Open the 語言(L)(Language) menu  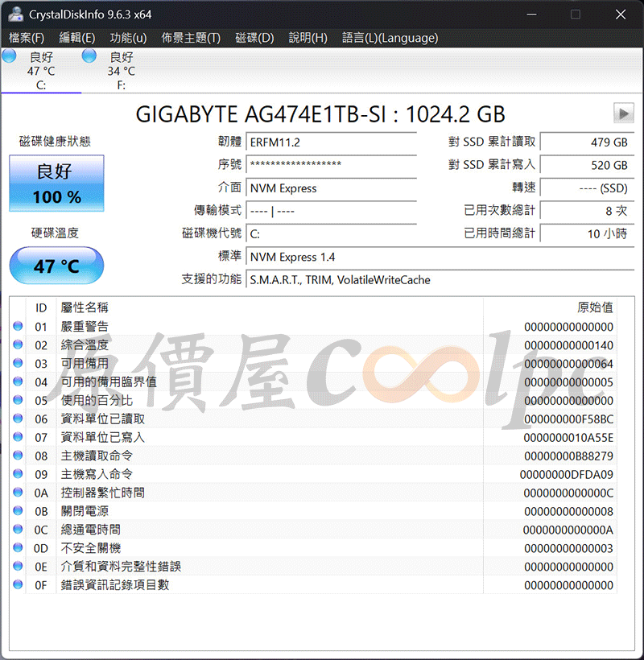click(390, 38)
